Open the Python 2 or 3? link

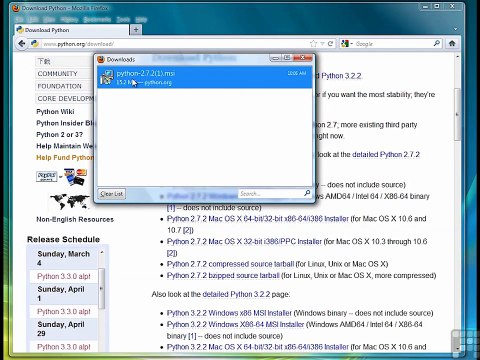coord(60,135)
